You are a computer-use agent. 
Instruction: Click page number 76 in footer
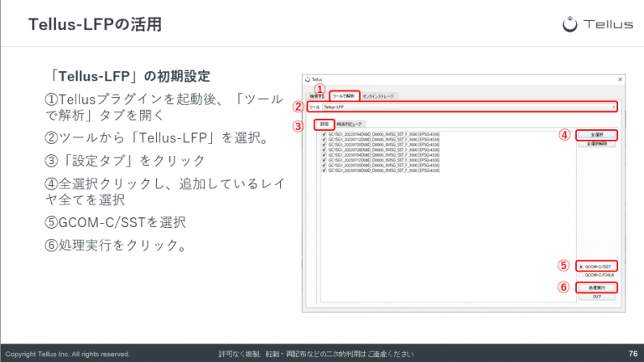click(633, 354)
